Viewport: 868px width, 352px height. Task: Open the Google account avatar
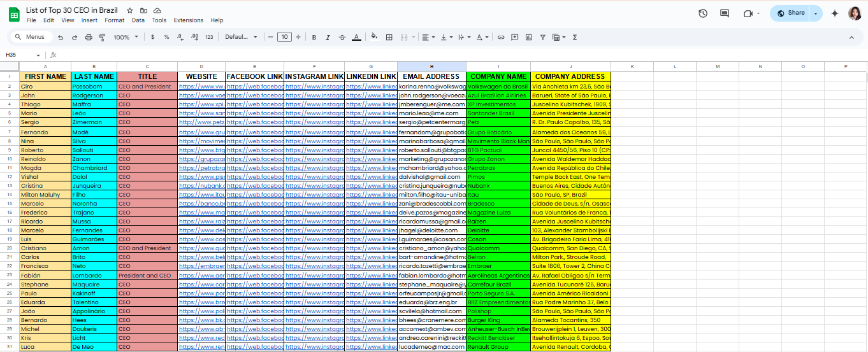855,13
